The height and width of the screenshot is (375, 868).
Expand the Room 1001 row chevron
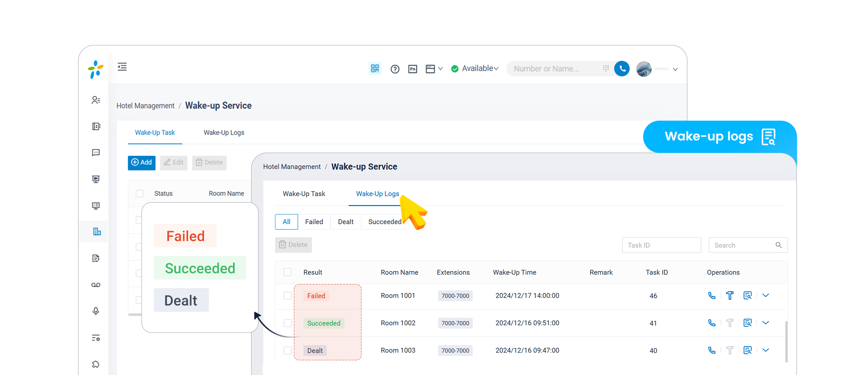766,296
